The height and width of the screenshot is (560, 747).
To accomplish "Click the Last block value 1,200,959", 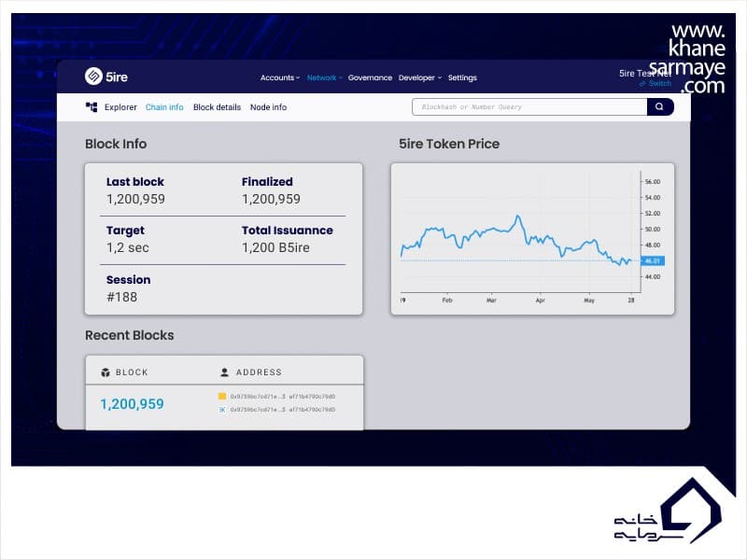I will tap(135, 199).
